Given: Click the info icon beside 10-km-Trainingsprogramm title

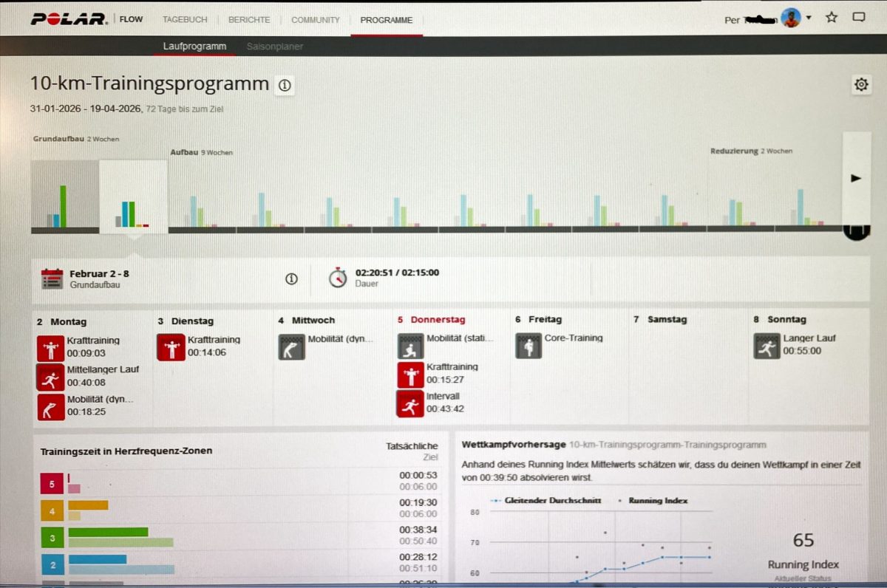Looking at the screenshot, I should pos(285,86).
